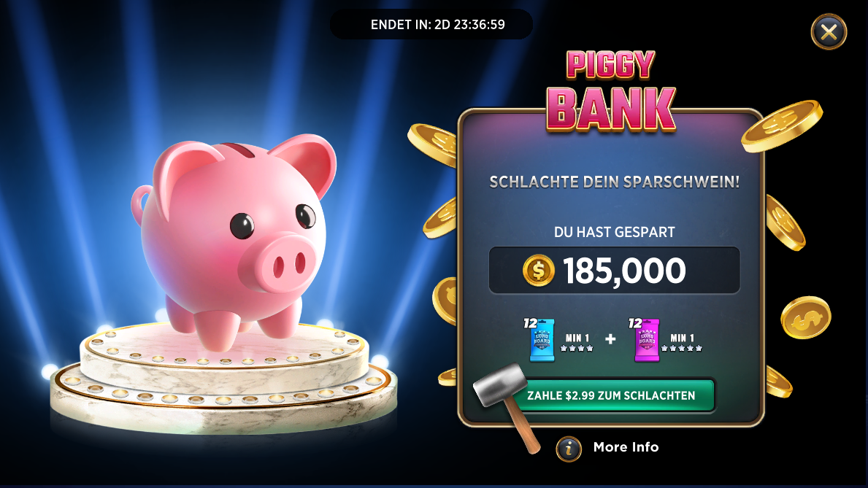The height and width of the screenshot is (488, 868).
Task: Click the Ends In countdown timer
Action: [437, 25]
